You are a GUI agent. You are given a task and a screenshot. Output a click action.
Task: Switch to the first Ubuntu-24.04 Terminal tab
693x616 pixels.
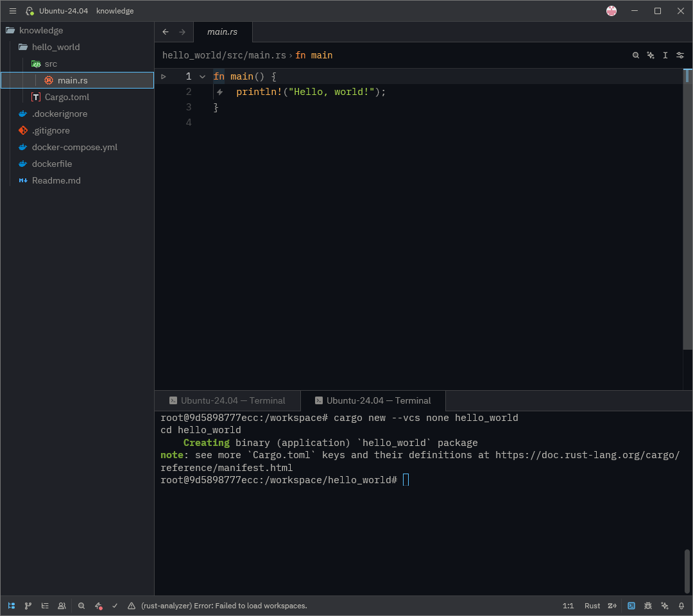point(228,401)
